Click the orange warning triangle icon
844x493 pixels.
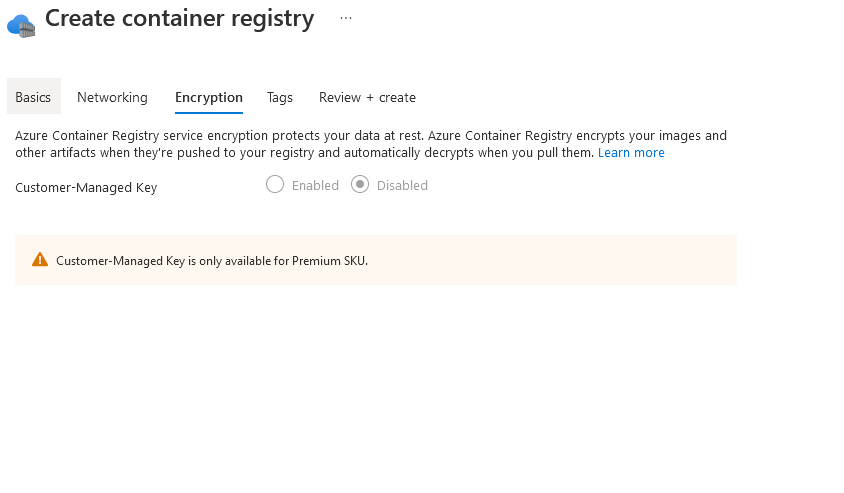coord(40,260)
